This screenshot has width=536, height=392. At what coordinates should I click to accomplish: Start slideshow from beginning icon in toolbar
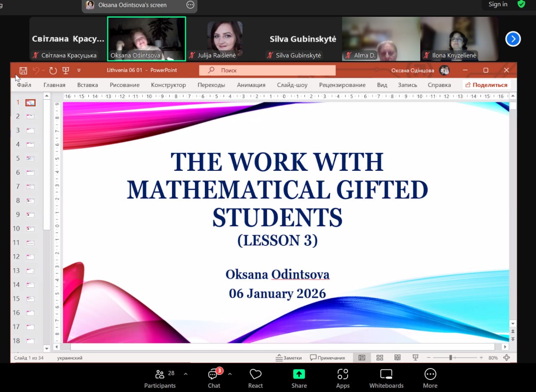click(x=66, y=70)
